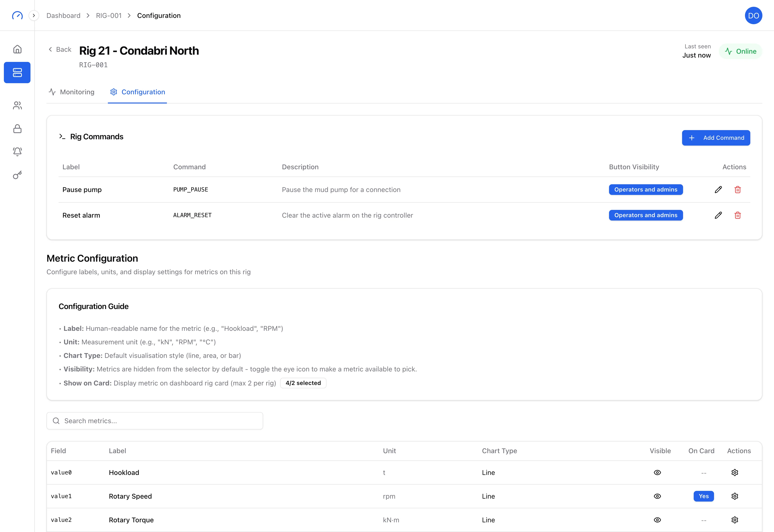This screenshot has height=532, width=774.
Task: Open the lock icon in sidebar
Action: (17, 129)
